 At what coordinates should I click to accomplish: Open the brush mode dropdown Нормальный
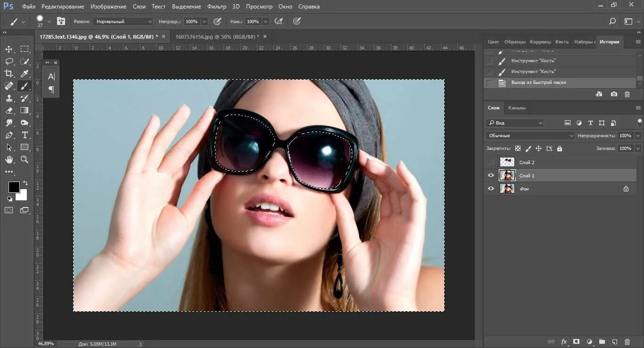click(124, 22)
